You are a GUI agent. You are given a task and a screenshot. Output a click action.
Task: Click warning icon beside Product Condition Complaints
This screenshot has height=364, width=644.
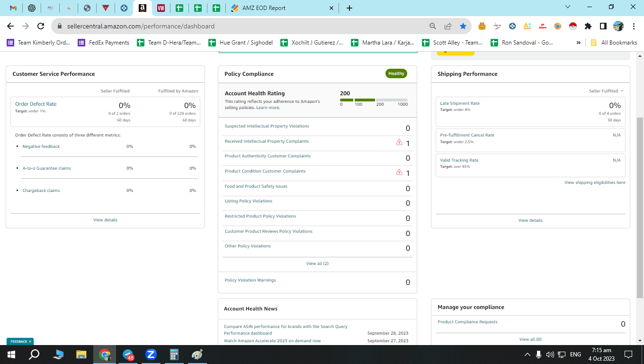[399, 172]
